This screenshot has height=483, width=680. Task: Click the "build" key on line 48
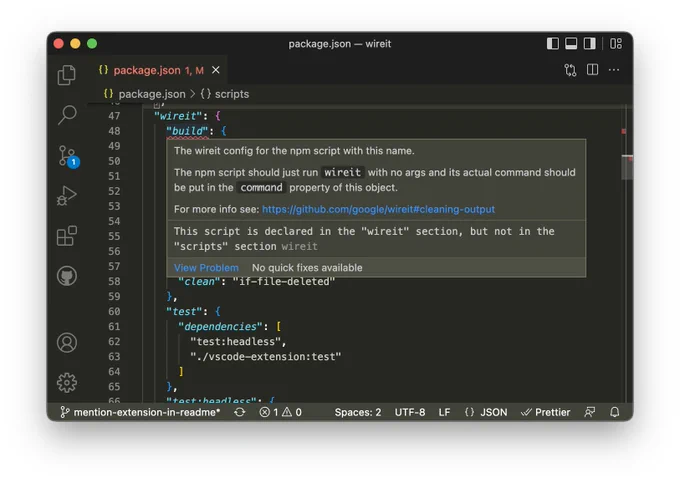click(x=187, y=131)
